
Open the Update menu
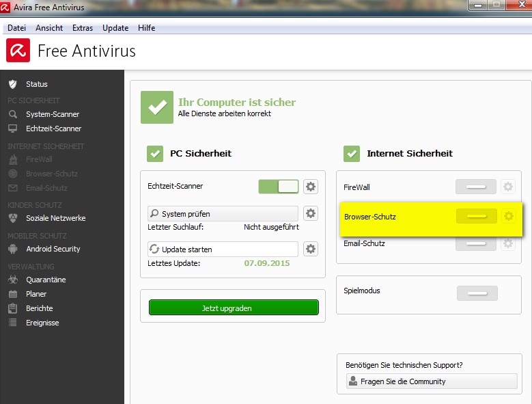click(115, 28)
